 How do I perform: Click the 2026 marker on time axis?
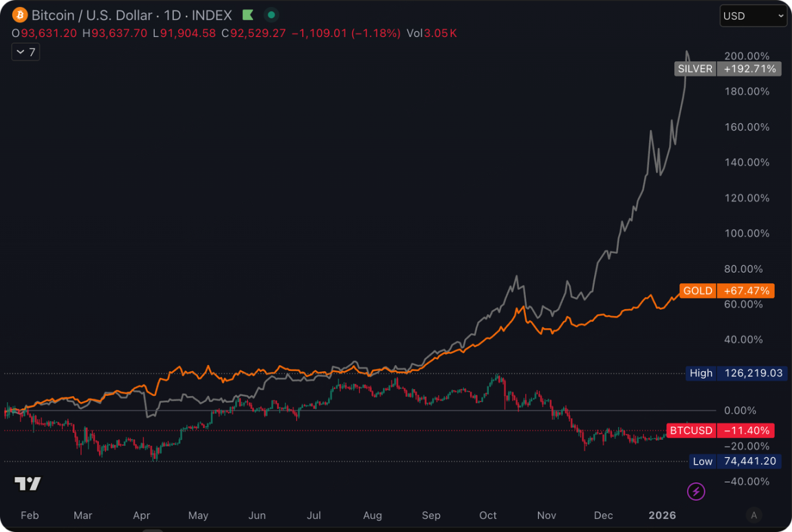point(662,515)
